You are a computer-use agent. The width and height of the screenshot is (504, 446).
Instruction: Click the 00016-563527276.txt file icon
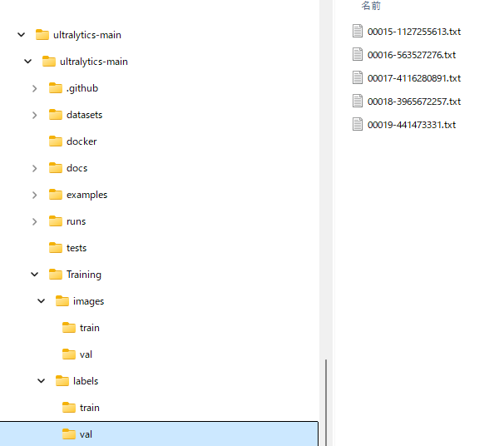(358, 54)
